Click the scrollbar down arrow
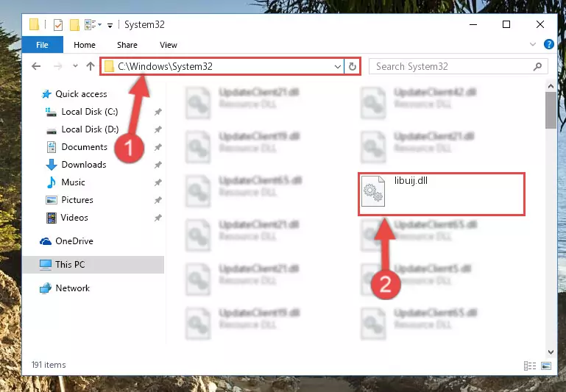 click(551, 352)
